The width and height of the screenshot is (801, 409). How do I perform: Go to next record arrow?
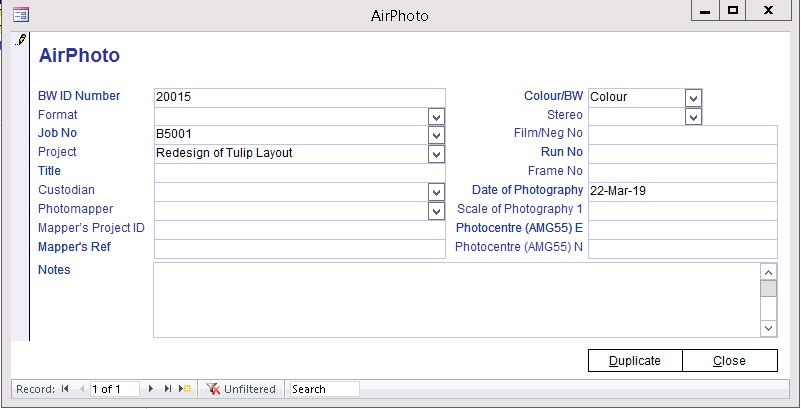point(151,389)
